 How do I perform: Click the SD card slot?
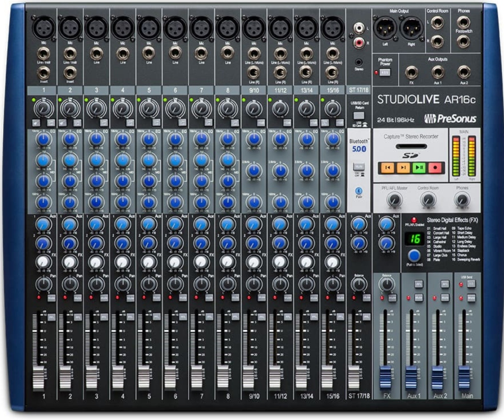[411, 146]
